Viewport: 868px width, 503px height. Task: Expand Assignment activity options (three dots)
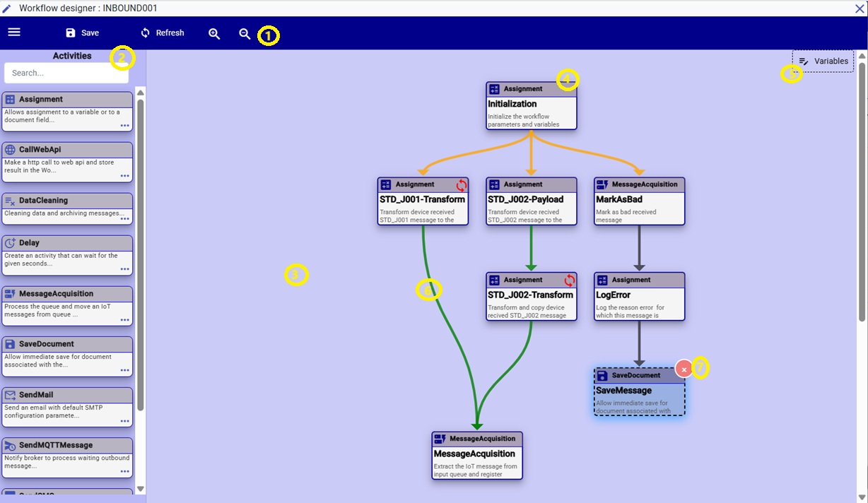click(x=124, y=126)
